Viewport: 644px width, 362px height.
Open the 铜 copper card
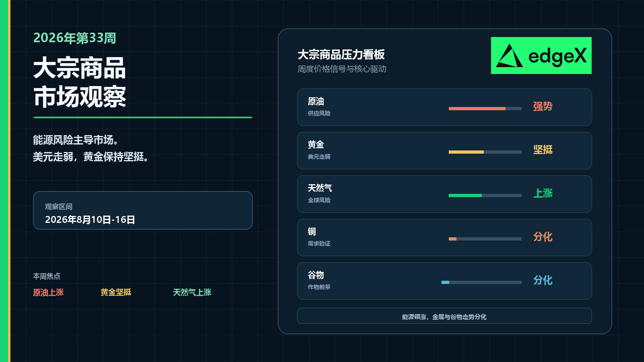coord(444,237)
